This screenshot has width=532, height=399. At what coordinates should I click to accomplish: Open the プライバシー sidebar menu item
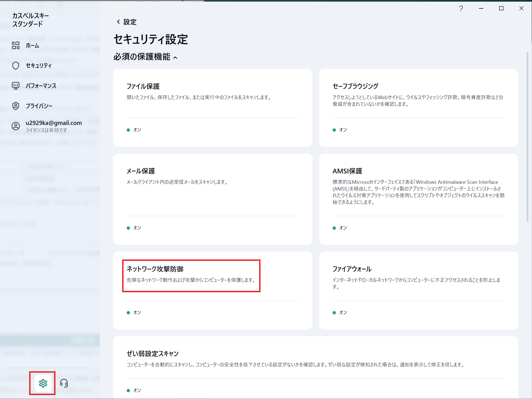(39, 106)
